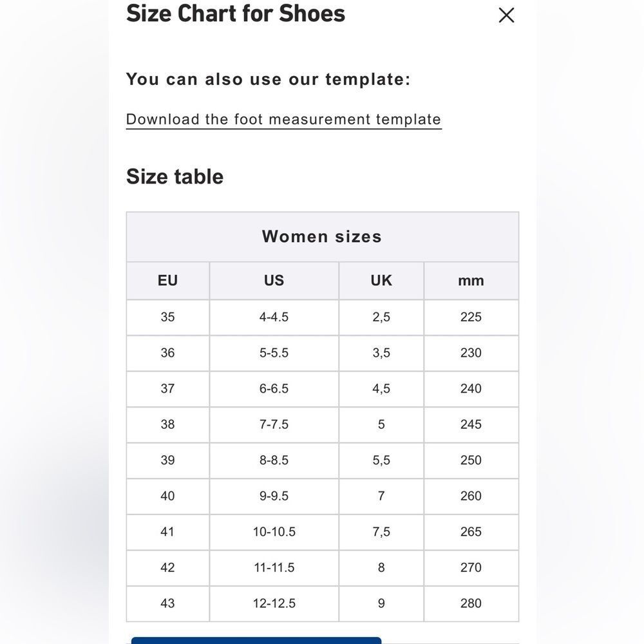The width and height of the screenshot is (644, 644).
Task: Select US size 9-9.5 cell
Action: pos(274,496)
